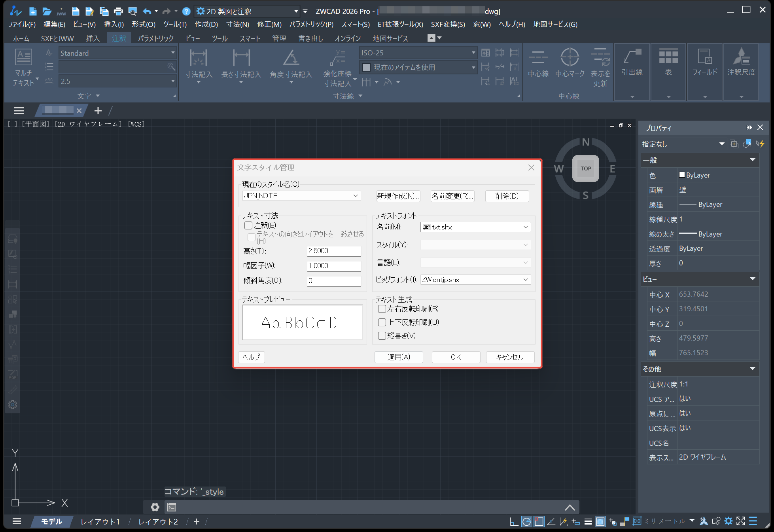Click the TOP face of view cube
774x532 pixels.
tap(586, 168)
